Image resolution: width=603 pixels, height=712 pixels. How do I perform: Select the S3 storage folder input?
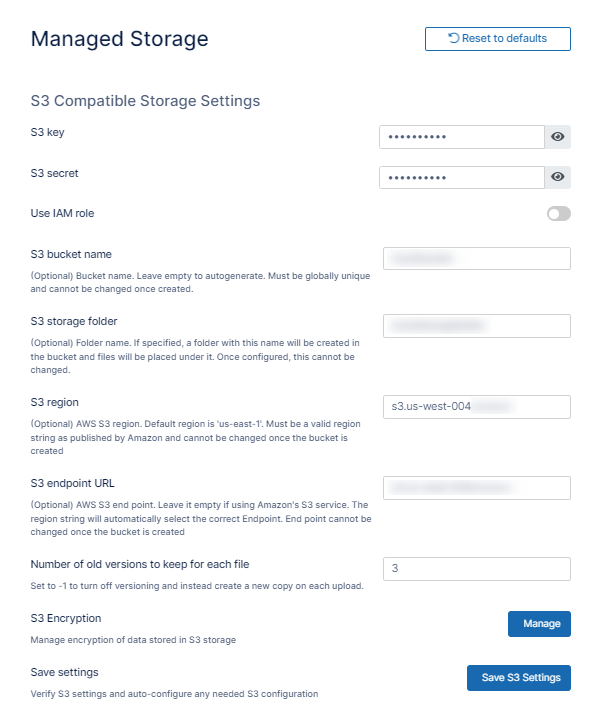click(x=476, y=326)
